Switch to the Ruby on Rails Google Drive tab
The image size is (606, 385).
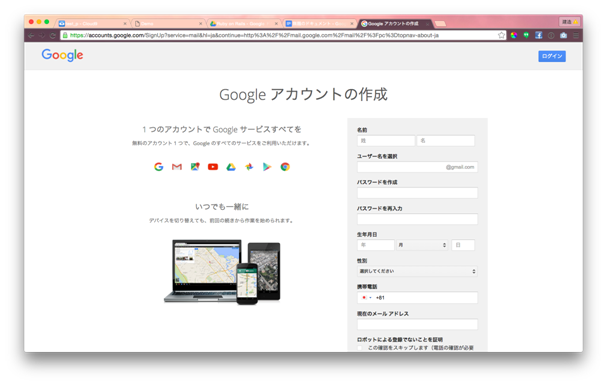pos(243,24)
